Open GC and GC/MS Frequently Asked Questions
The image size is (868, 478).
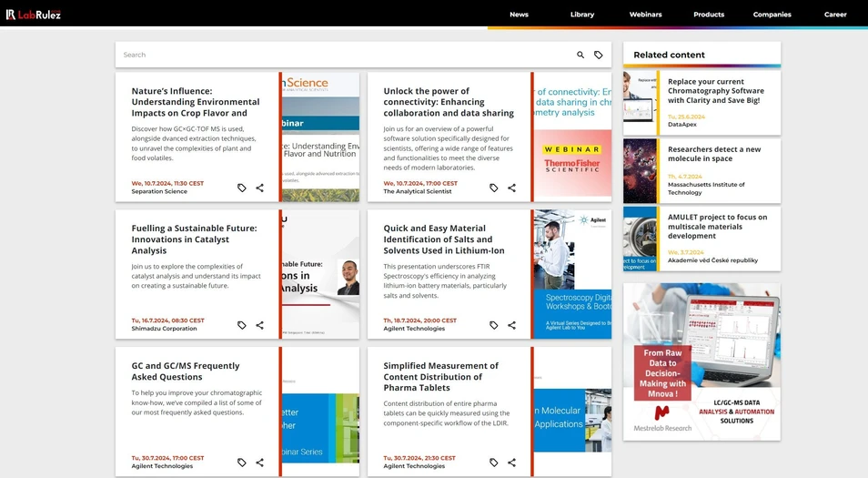(186, 371)
